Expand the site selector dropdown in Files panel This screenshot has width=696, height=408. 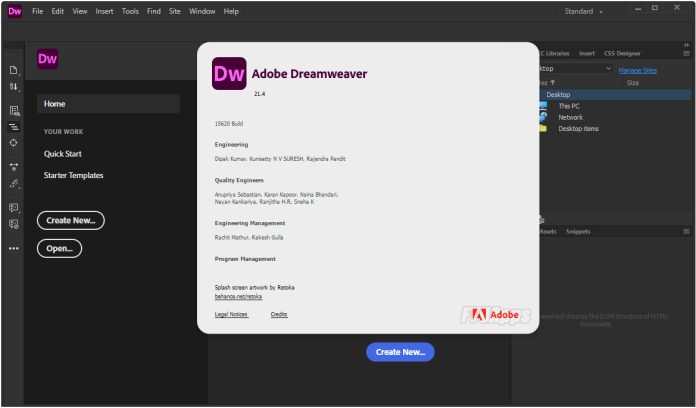pyautogui.click(x=608, y=68)
